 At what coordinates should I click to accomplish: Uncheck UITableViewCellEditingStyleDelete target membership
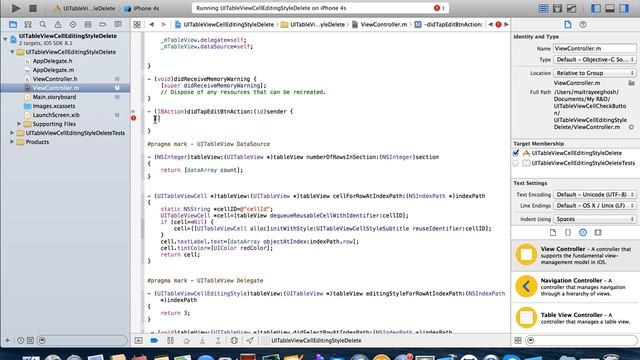coord(516,153)
